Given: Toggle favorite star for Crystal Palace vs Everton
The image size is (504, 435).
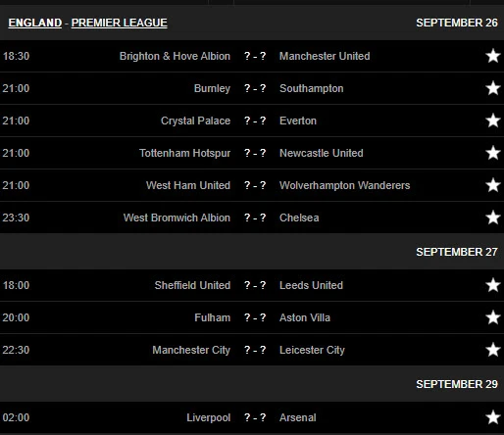Looking at the screenshot, I should (493, 121).
